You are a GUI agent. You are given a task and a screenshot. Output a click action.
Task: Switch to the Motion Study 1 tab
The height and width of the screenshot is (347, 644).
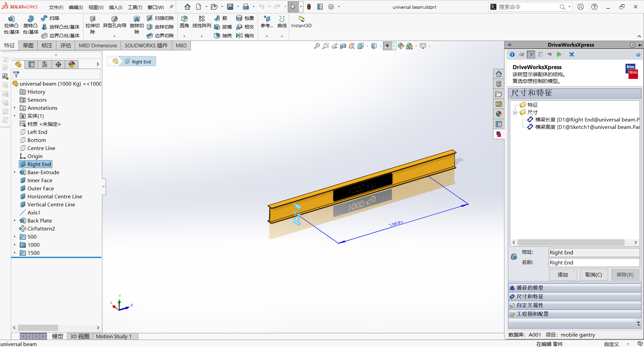(114, 336)
